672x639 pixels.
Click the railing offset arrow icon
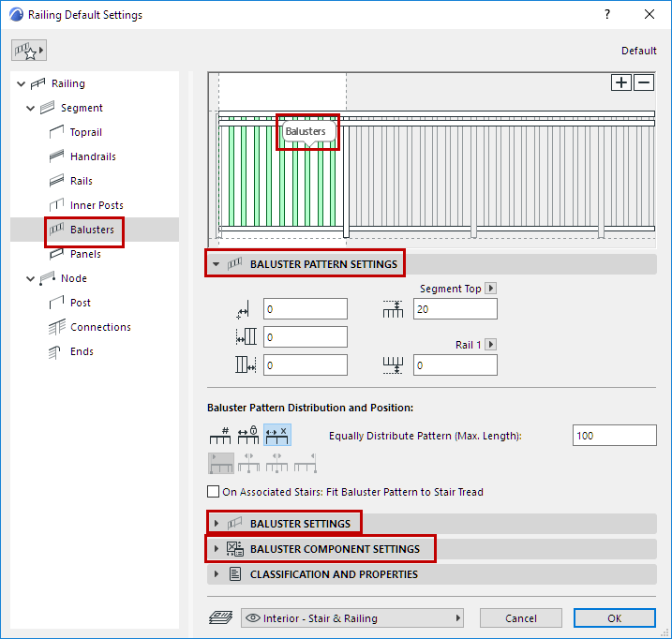[243, 310]
